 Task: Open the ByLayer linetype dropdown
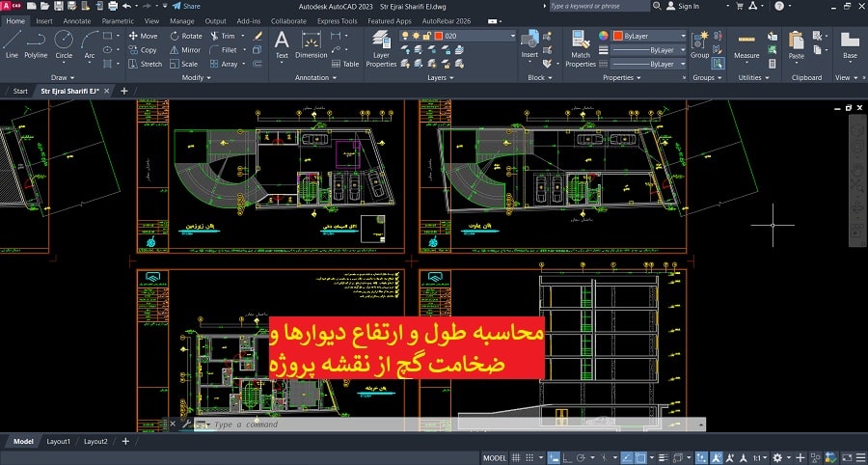[649, 65]
